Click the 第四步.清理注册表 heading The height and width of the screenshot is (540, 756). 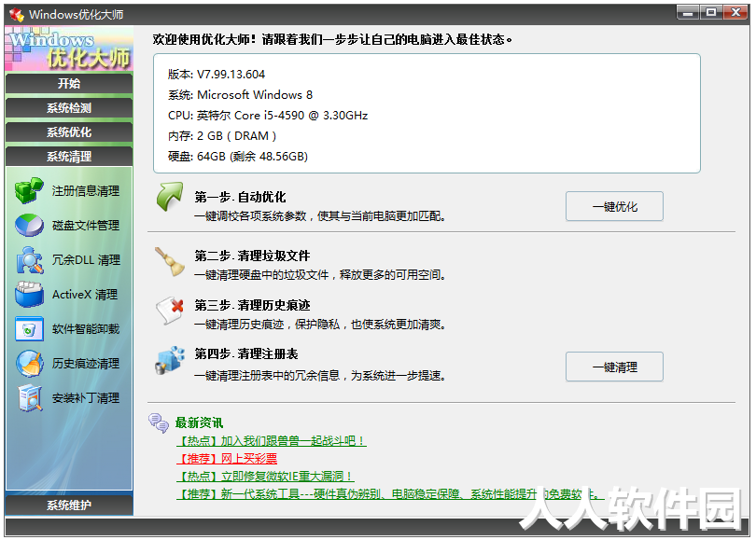pyautogui.click(x=246, y=354)
